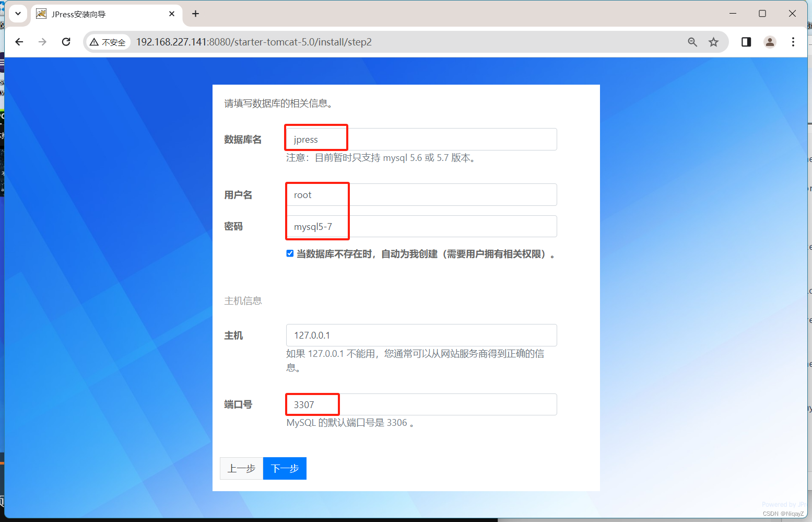Open the tab search dropdown arrow

[x=18, y=14]
